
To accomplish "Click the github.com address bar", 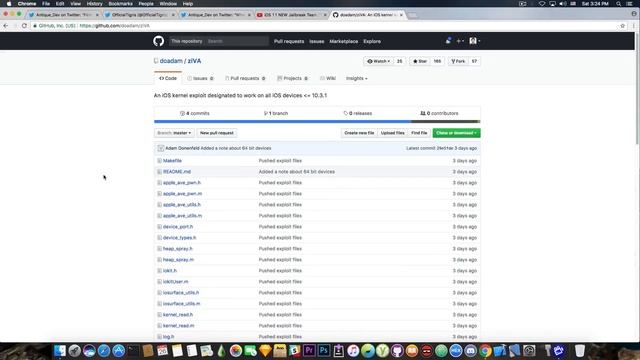I will [322, 26].
